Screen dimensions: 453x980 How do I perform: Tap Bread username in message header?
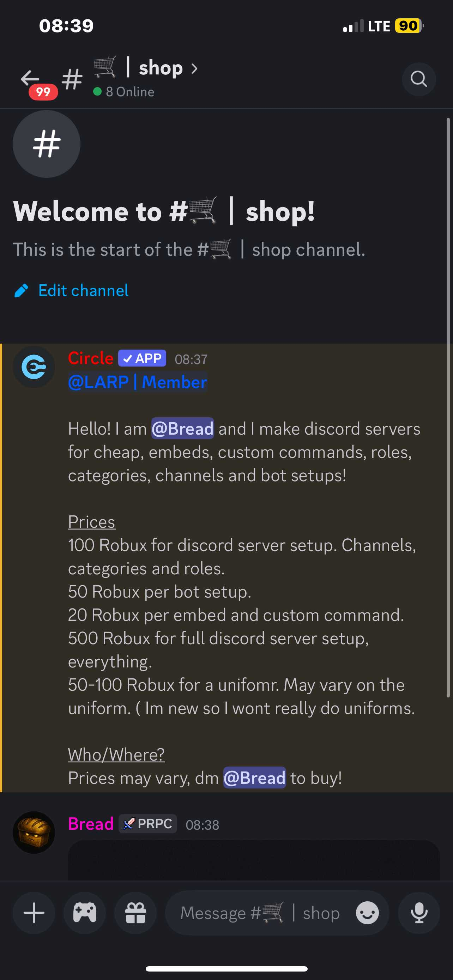[91, 824]
